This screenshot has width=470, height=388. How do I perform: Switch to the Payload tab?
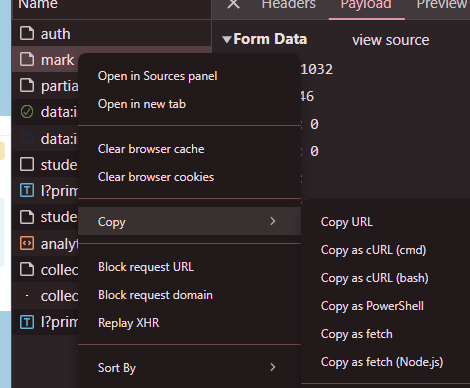366,5
